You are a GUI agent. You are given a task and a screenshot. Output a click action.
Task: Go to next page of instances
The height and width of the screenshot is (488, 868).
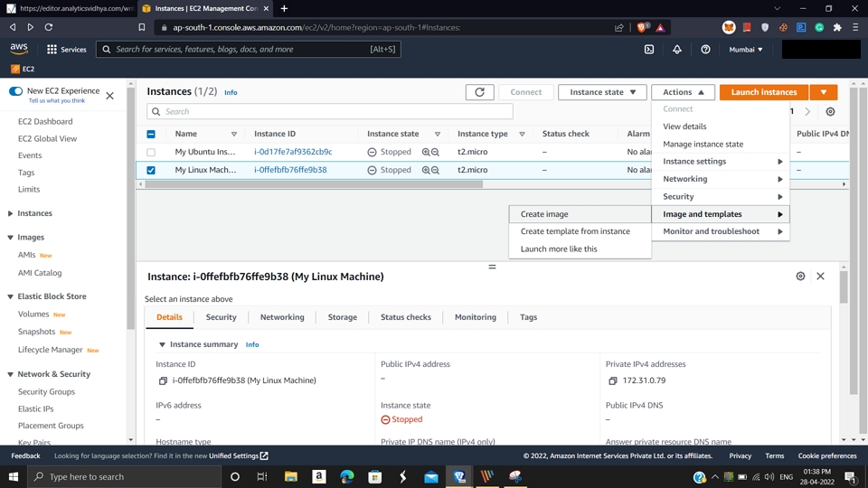tap(807, 111)
